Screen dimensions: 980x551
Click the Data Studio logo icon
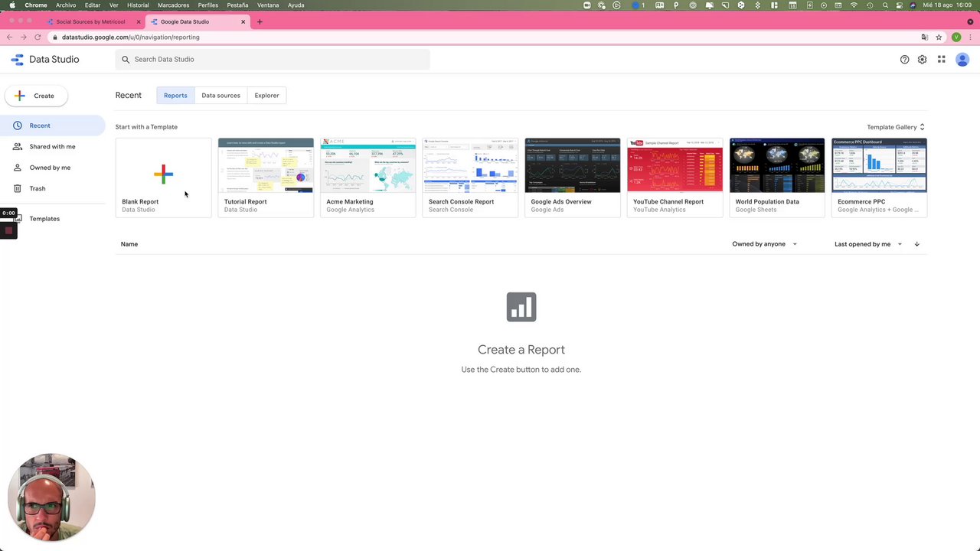point(18,59)
